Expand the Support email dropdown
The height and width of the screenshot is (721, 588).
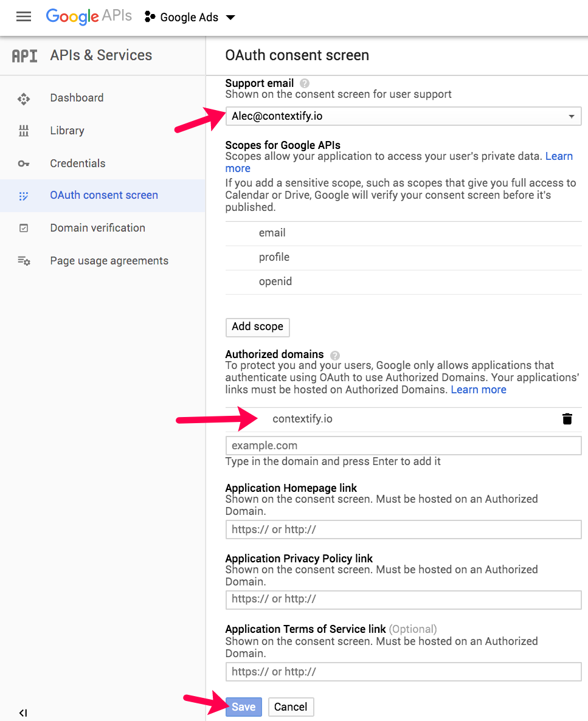pyautogui.click(x=404, y=116)
